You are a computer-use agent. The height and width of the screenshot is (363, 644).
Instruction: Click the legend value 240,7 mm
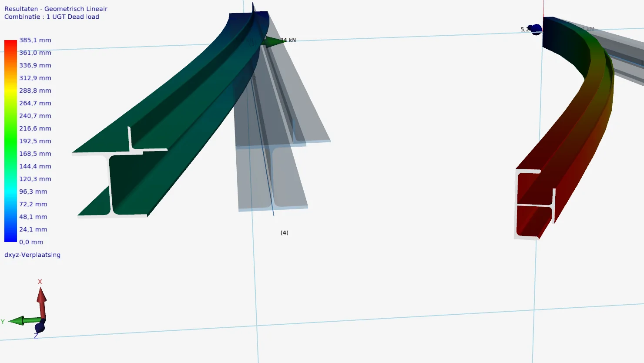pos(35,116)
